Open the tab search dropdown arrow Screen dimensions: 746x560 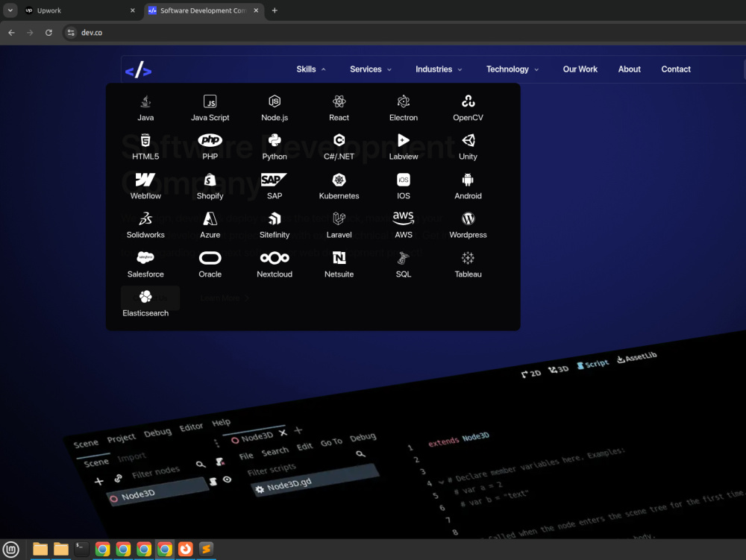(x=10, y=10)
